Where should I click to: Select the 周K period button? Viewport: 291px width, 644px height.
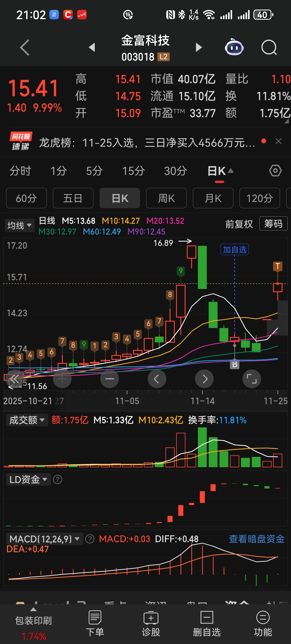click(x=166, y=198)
